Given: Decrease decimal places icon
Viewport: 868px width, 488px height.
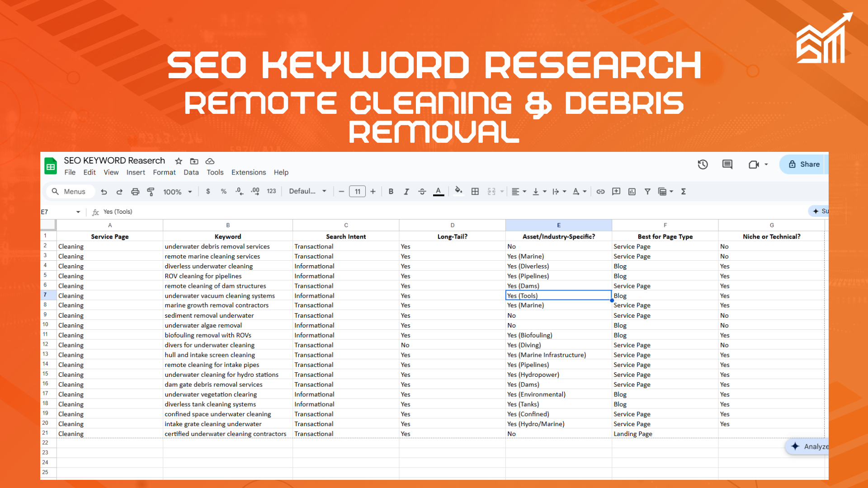Looking at the screenshot, I should click(x=239, y=192).
